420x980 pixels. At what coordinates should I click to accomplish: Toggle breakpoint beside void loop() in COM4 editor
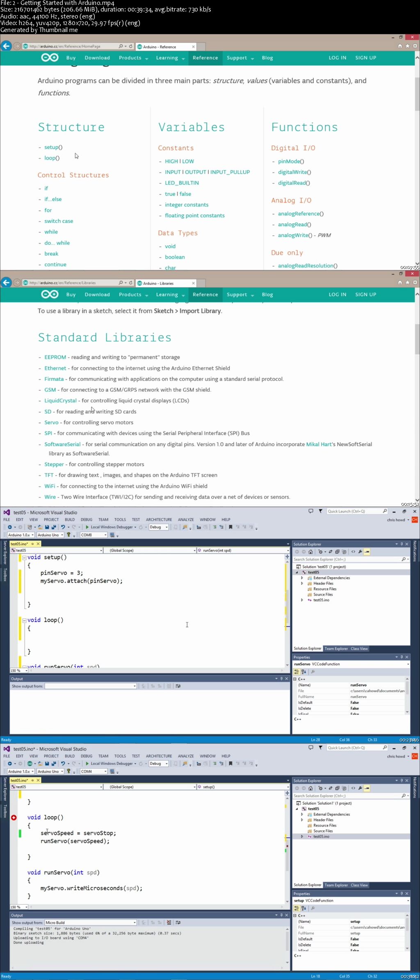pyautogui.click(x=14, y=817)
